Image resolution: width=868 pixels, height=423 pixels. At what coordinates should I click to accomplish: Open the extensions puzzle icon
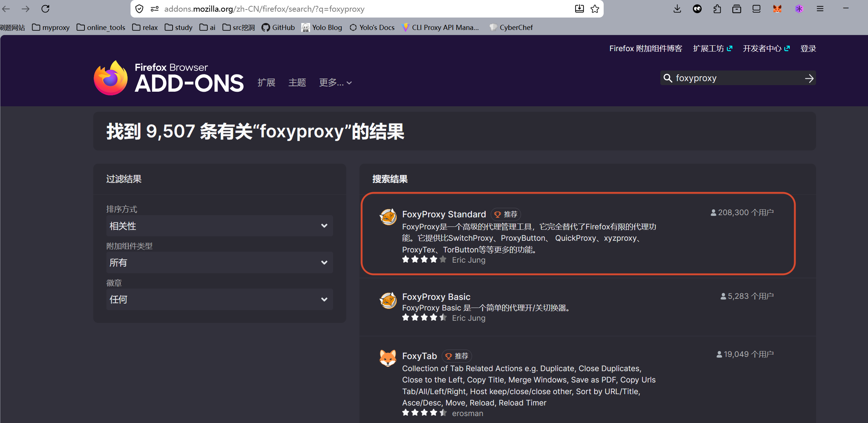pyautogui.click(x=717, y=9)
